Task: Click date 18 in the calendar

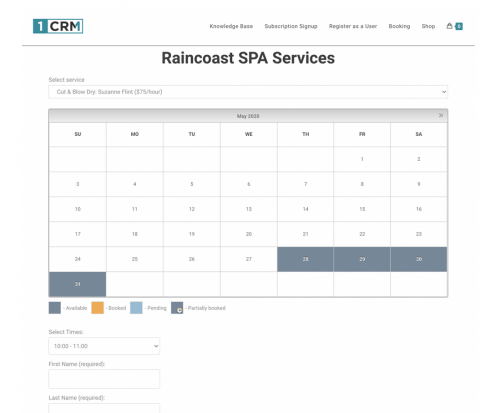Action: click(135, 234)
